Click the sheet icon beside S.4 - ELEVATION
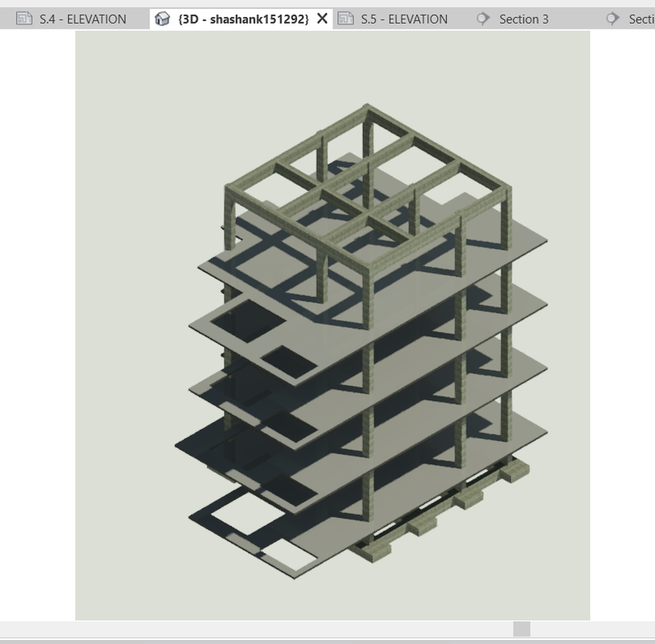 (25, 18)
